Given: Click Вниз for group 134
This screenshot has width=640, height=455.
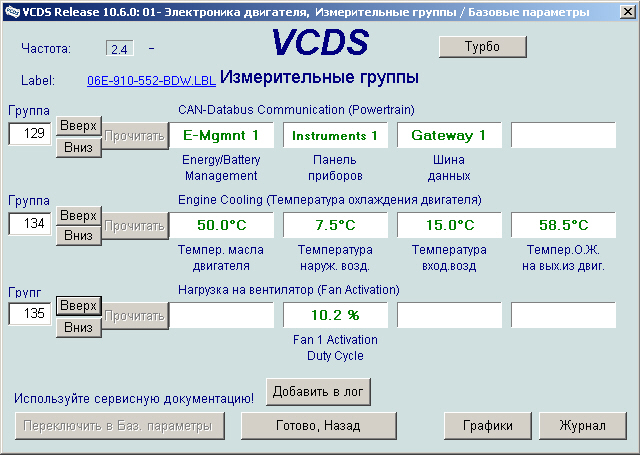Looking at the screenshot, I should point(78,236).
